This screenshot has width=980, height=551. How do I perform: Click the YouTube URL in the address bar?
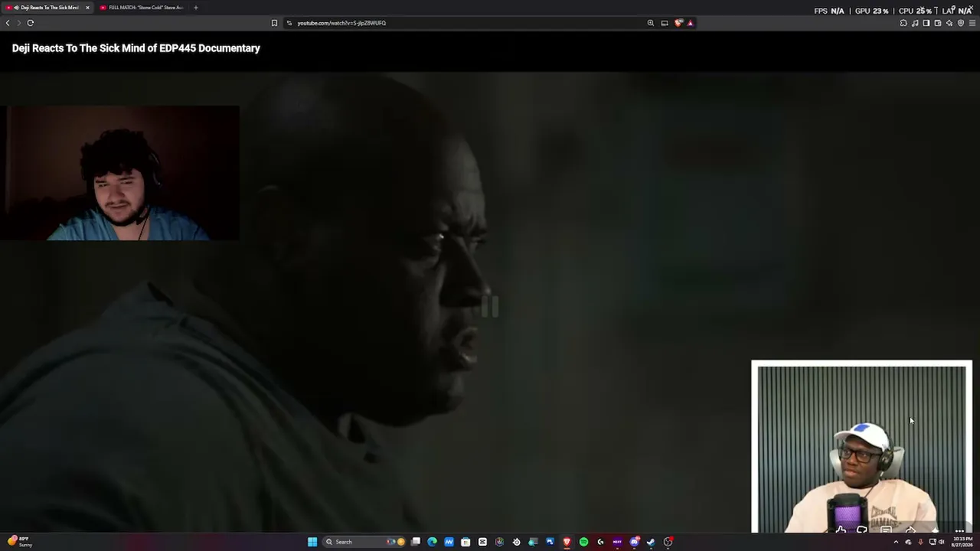(341, 23)
